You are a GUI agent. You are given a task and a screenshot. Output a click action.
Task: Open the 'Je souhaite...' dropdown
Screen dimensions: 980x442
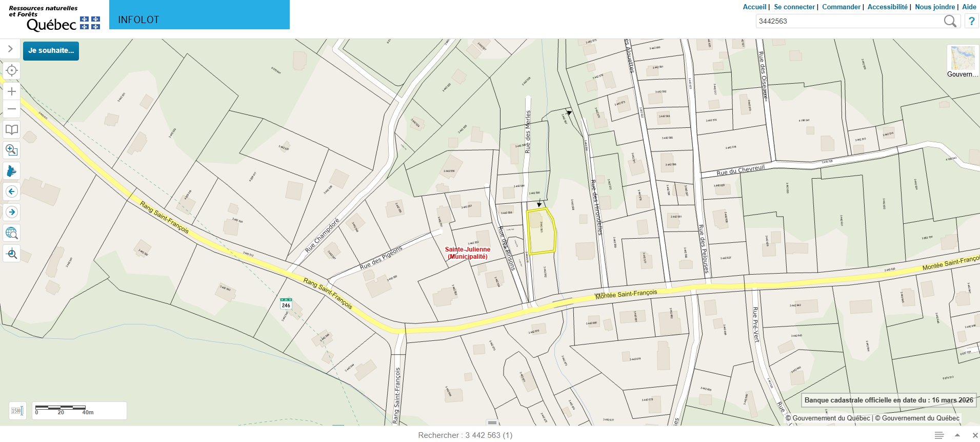[51, 51]
